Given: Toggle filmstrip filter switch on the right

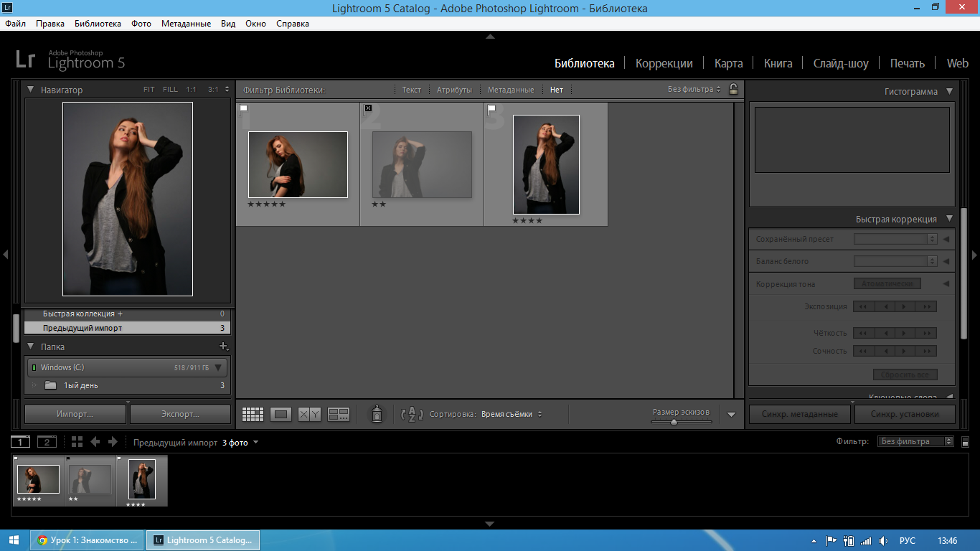Looking at the screenshot, I should pyautogui.click(x=966, y=442).
